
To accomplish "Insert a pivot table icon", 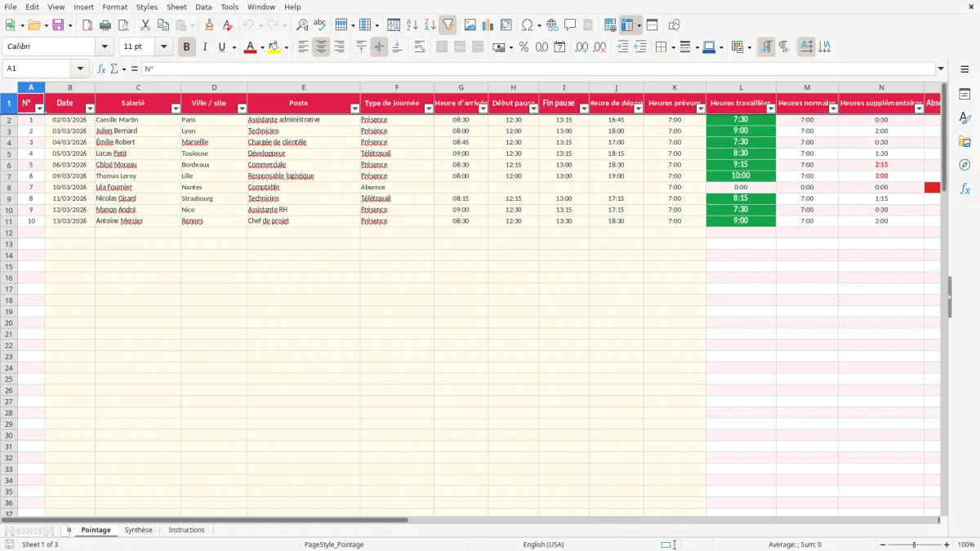I will click(506, 25).
